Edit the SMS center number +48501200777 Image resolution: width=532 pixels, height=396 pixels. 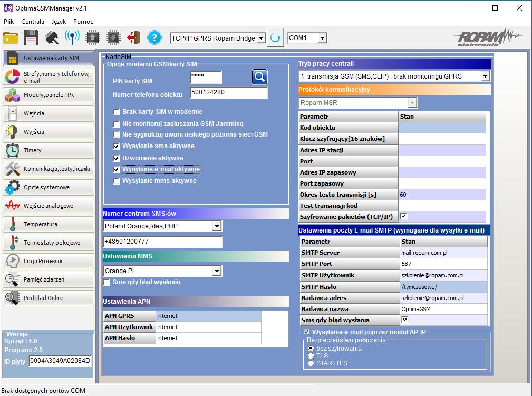pos(163,242)
